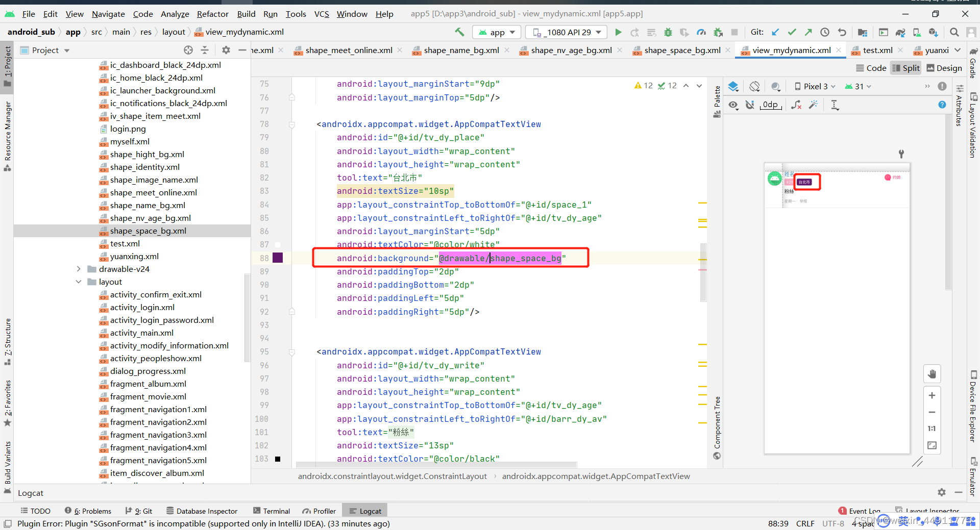980x530 pixels.
Task: Expand the drawable-v24 folder
Action: (79, 269)
